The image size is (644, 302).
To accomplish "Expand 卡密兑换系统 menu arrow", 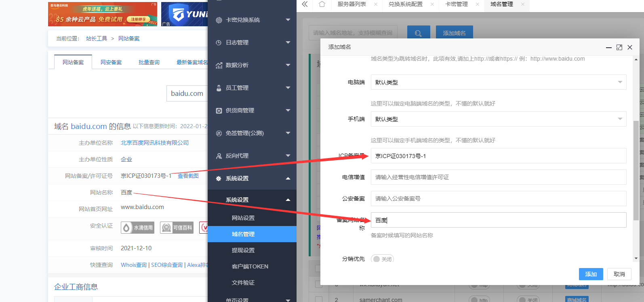I will point(288,20).
